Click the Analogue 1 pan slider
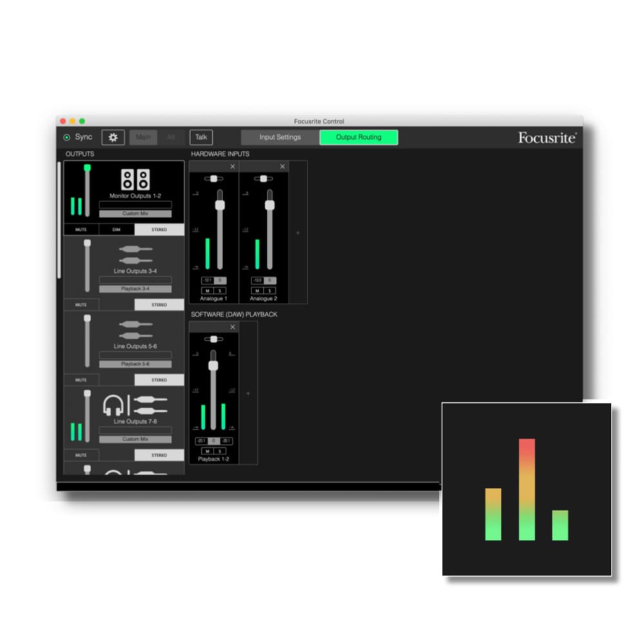Image resolution: width=644 pixels, height=644 pixels. [x=214, y=178]
